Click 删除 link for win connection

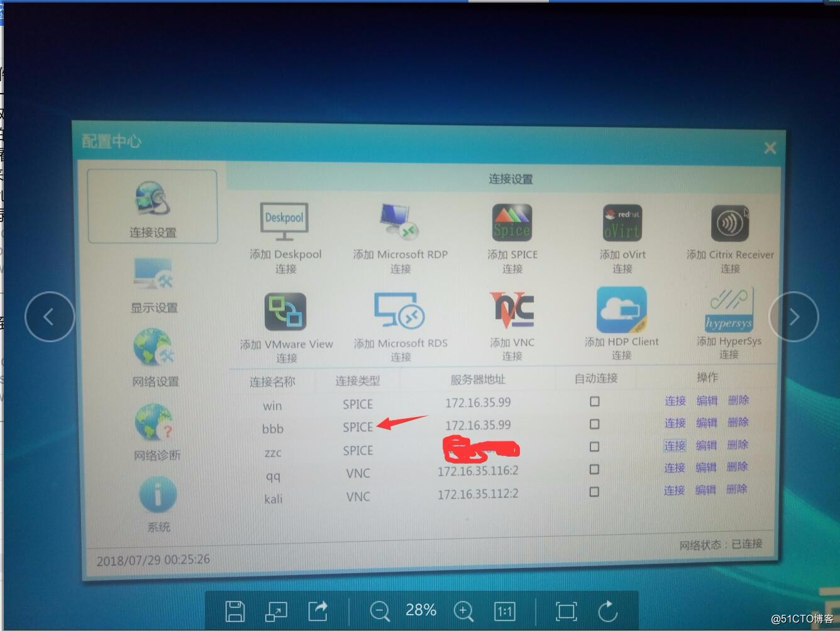click(x=738, y=400)
